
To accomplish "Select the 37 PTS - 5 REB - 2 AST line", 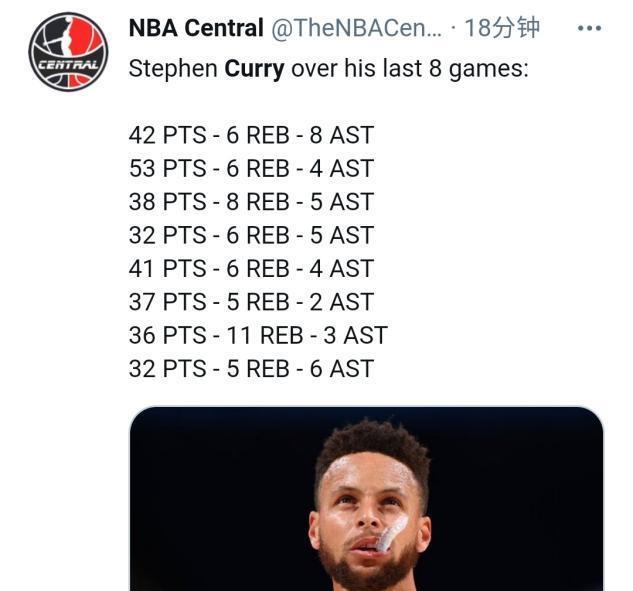I will pos(251,302).
